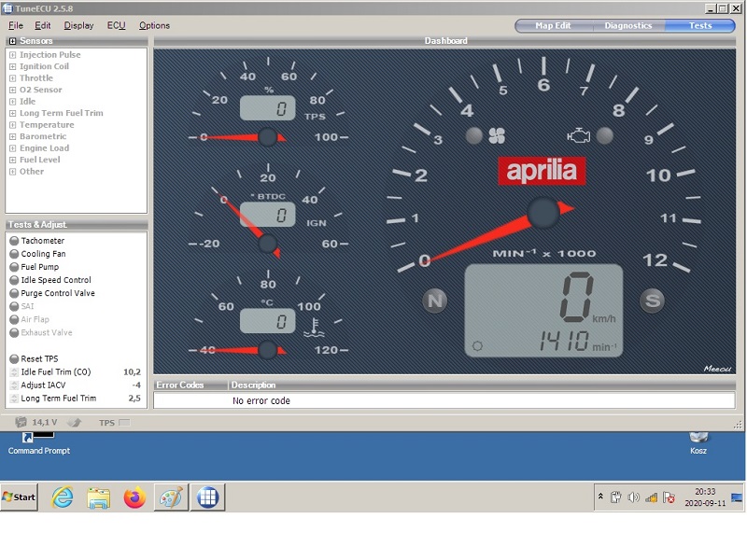Expand the Engine Load sensor node
The image size is (747, 560).
13,148
